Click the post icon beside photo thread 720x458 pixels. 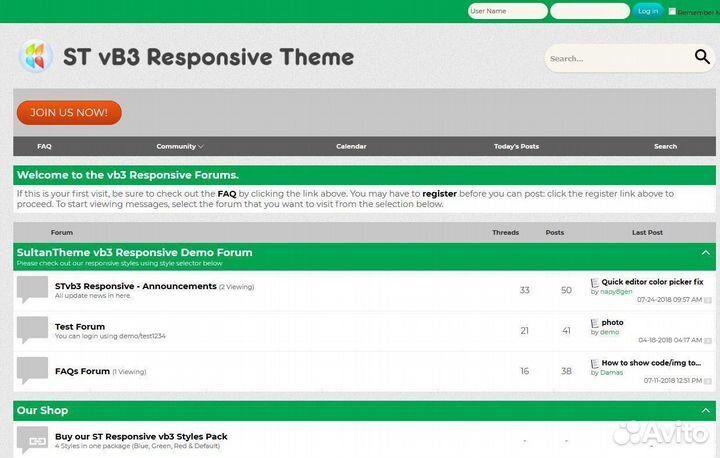pos(595,323)
